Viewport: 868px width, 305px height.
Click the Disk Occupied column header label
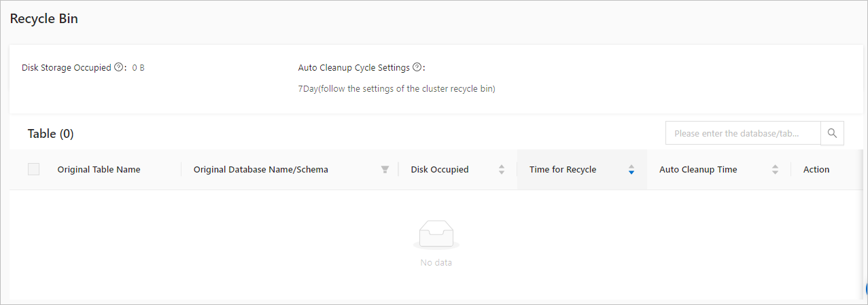pos(440,169)
